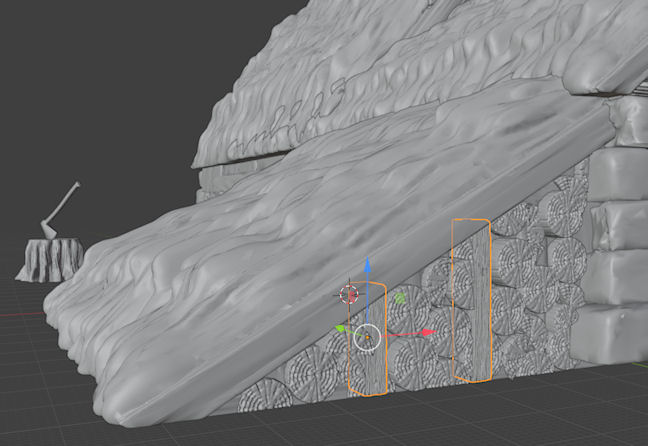Click the white circle at gizmo center
Image resolution: width=648 pixels, height=446 pixels.
367,337
